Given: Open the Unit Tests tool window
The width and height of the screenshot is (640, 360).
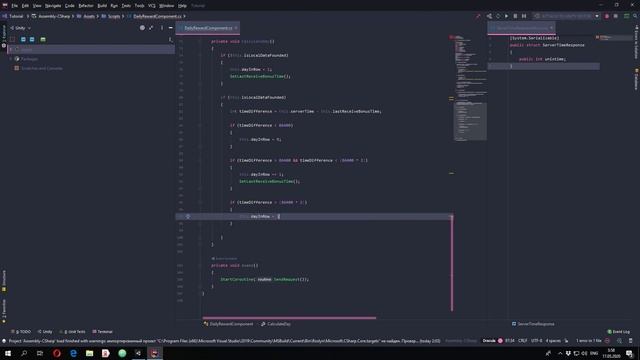Looking at the screenshot, I should [x=73, y=332].
